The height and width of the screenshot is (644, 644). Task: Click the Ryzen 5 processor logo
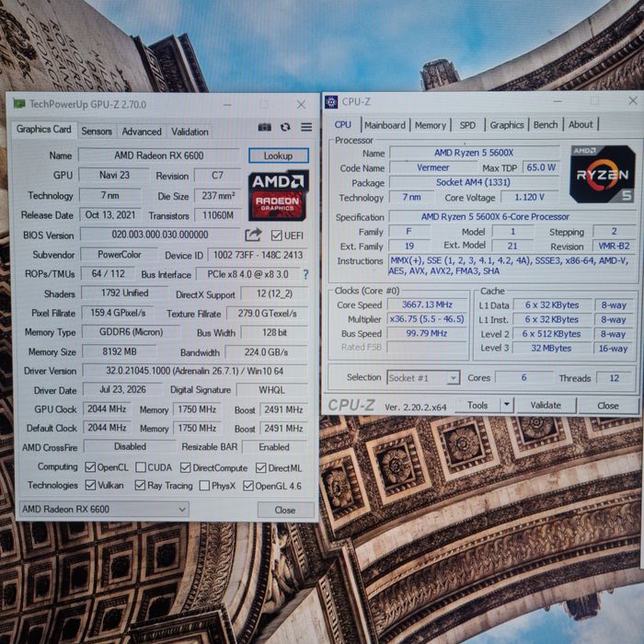click(603, 174)
